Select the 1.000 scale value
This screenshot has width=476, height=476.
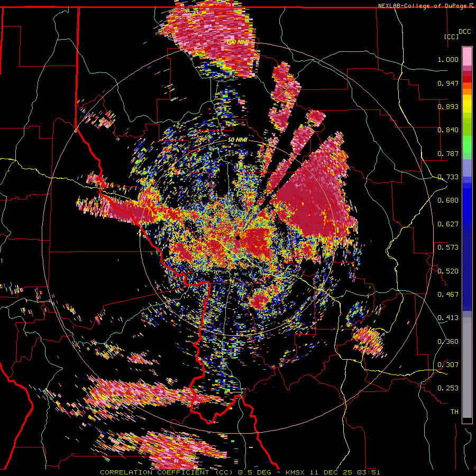[x=448, y=59]
